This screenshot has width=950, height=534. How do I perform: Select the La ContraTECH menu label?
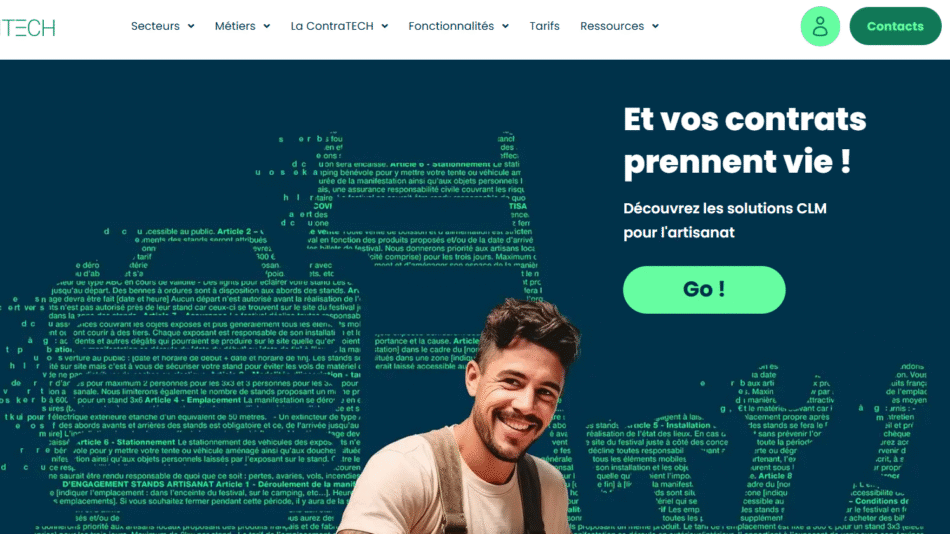click(x=332, y=26)
